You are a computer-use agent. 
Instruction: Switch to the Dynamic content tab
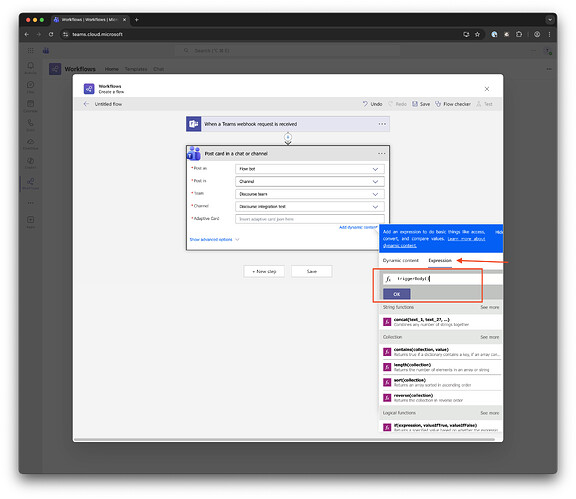tap(400, 261)
